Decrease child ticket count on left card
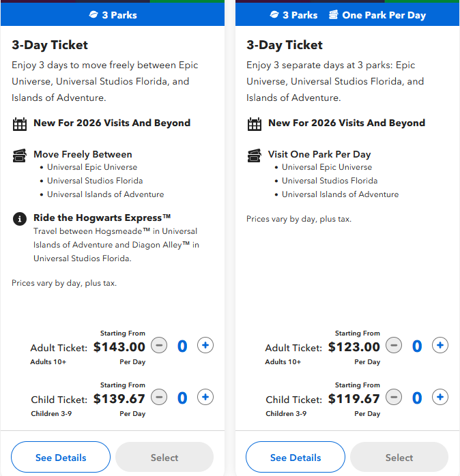 [159, 397]
